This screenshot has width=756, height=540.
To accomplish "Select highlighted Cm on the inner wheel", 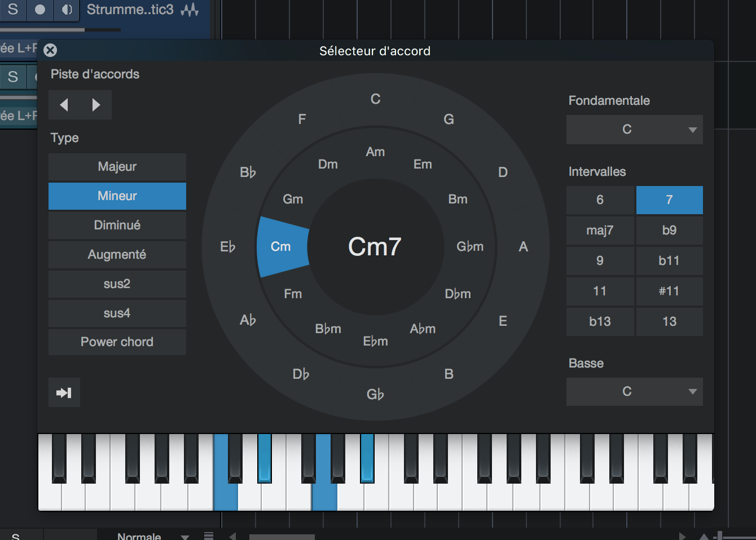I will pyautogui.click(x=282, y=246).
